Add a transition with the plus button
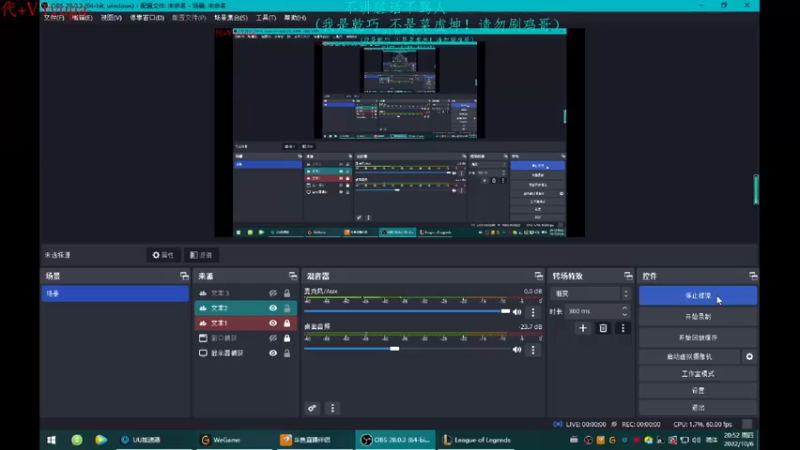800x450 pixels. [x=583, y=328]
